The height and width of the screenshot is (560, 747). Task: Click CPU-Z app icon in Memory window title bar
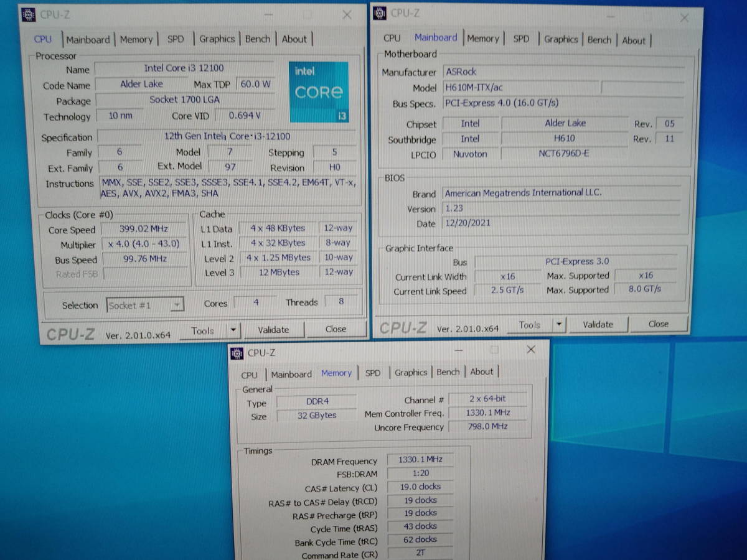click(x=237, y=353)
